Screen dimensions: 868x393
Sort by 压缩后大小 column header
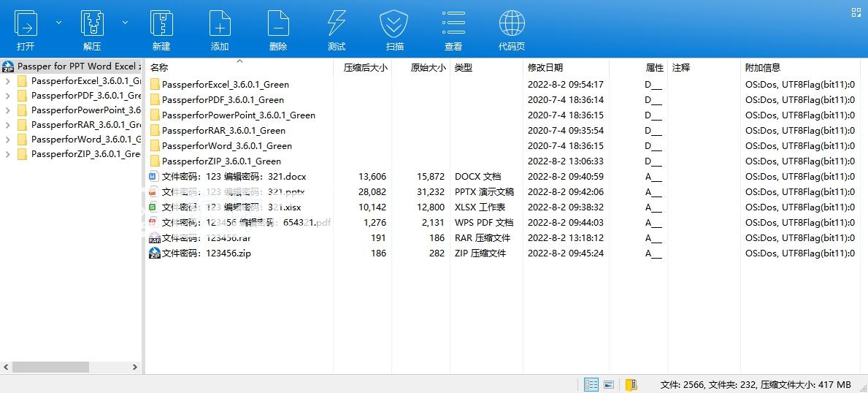coord(365,67)
